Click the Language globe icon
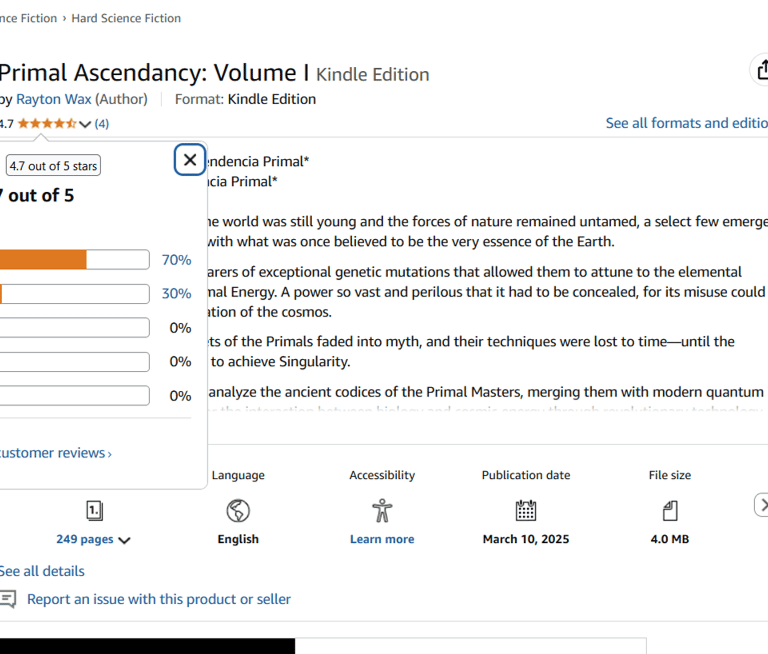The height and width of the screenshot is (654, 768). tap(238, 511)
